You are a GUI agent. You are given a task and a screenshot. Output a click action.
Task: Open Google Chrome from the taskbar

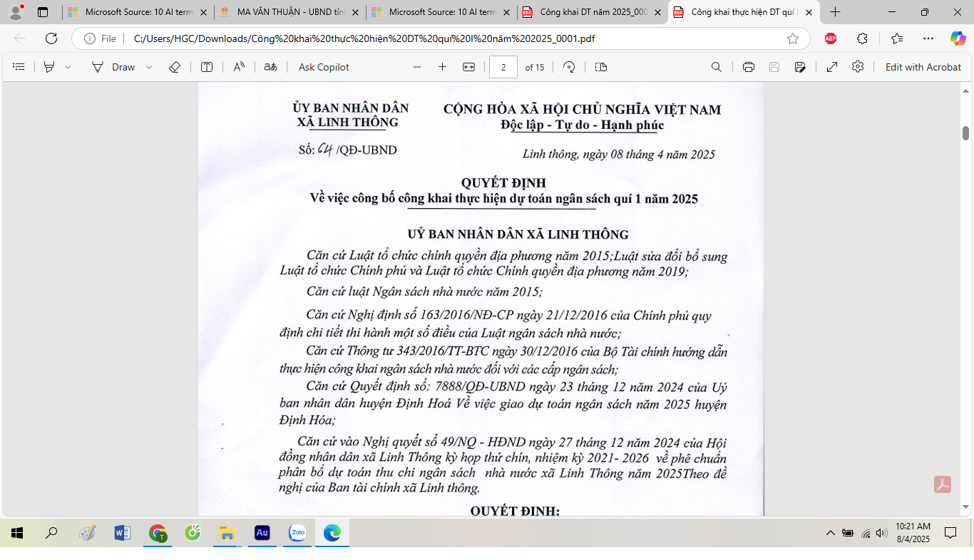tap(158, 533)
